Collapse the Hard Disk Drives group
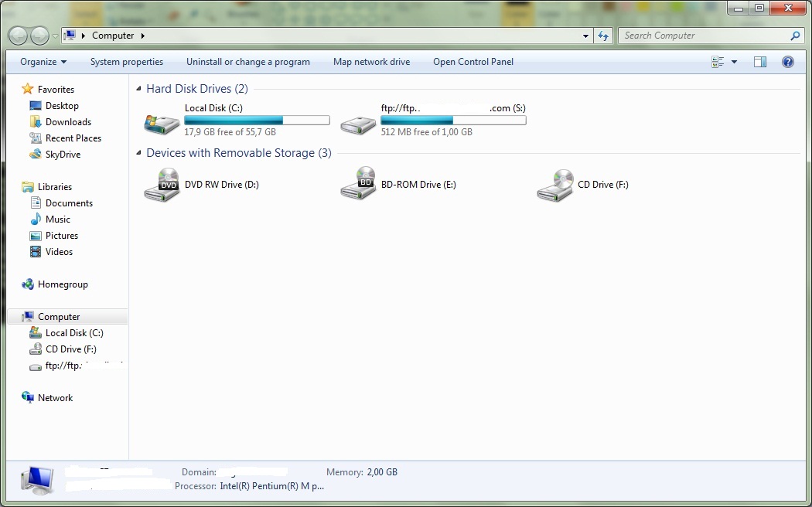 [x=139, y=90]
